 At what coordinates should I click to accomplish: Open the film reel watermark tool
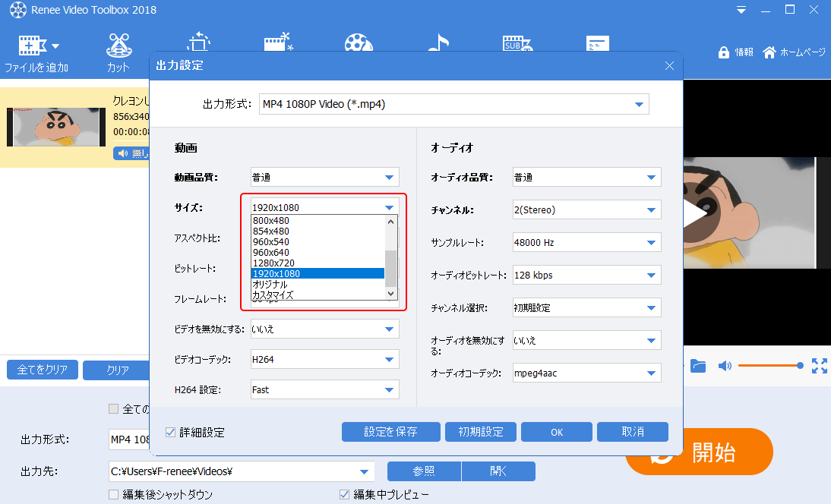[359, 43]
